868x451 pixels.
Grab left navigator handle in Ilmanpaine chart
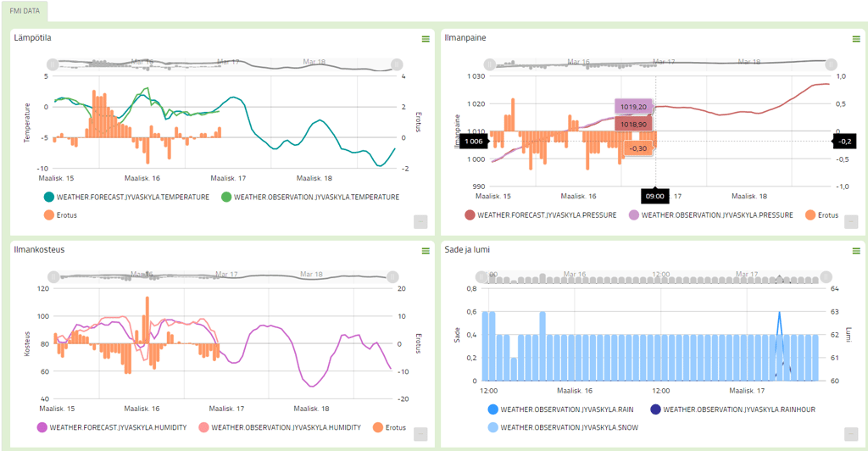click(489, 64)
